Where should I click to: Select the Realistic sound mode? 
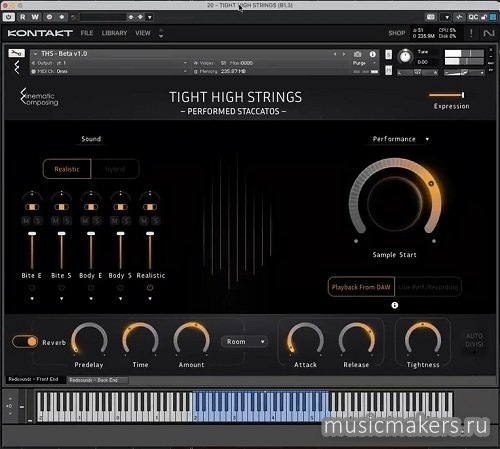67,169
